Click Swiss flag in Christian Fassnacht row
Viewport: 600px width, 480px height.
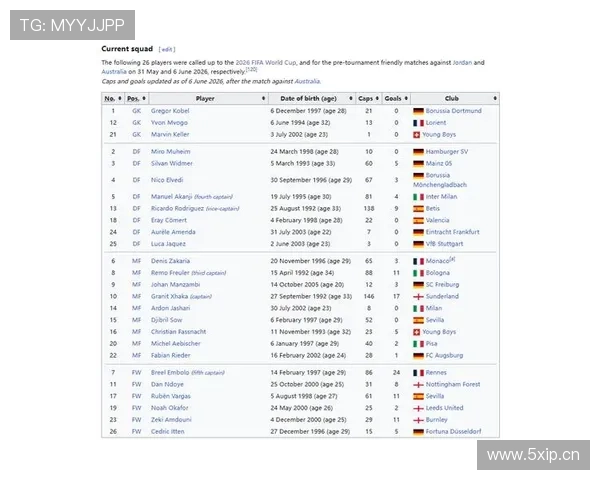pos(417,332)
